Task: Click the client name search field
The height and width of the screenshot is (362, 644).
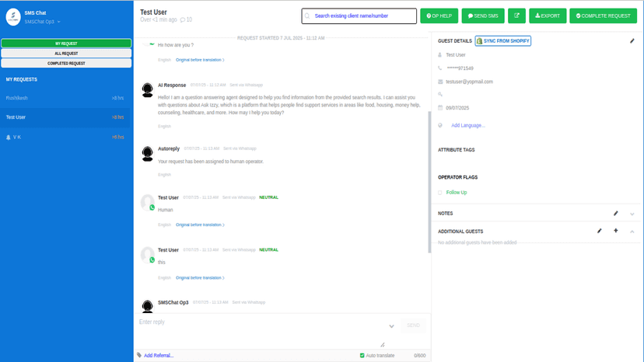Action: 359,16
